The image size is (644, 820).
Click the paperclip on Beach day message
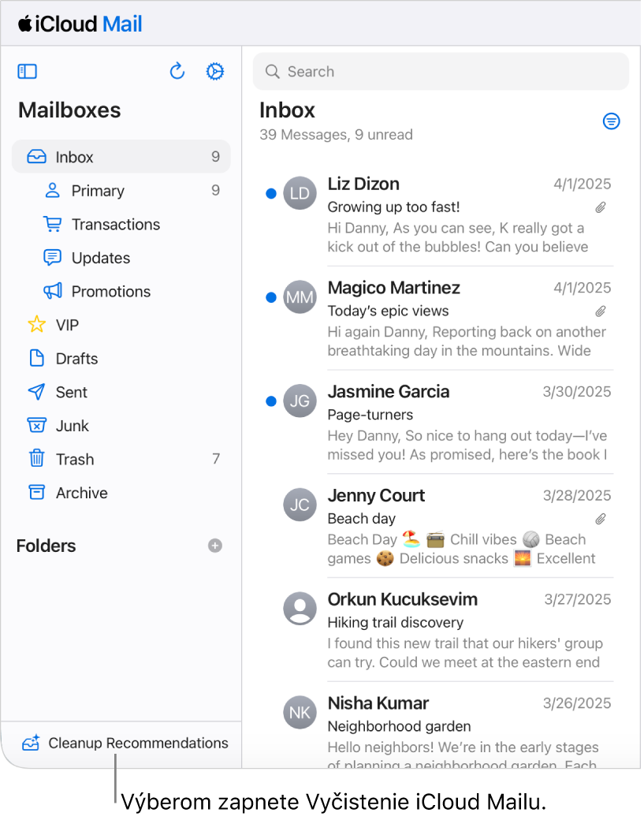tap(601, 520)
